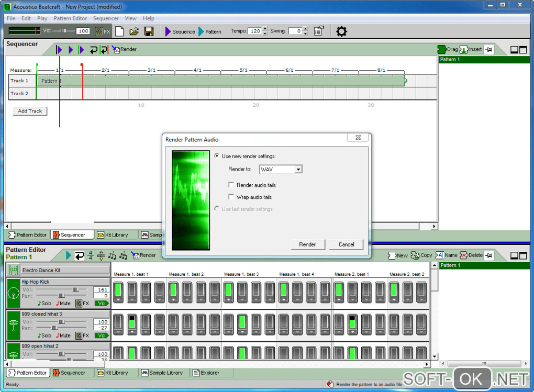Create a new project with blank page icon

[119, 31]
